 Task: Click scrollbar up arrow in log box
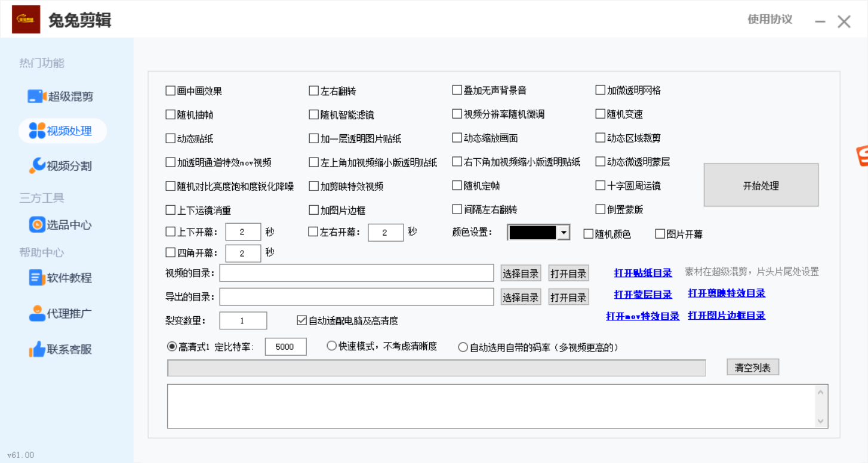821,392
